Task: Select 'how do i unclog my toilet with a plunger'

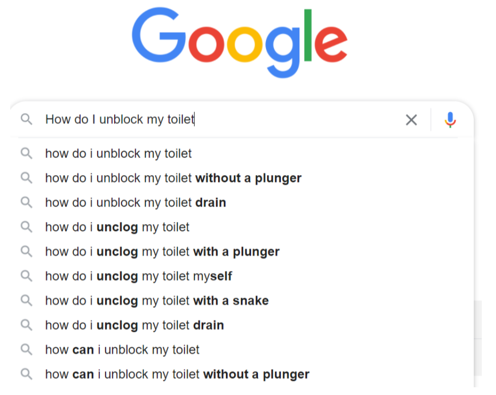Action: pyautogui.click(x=162, y=252)
